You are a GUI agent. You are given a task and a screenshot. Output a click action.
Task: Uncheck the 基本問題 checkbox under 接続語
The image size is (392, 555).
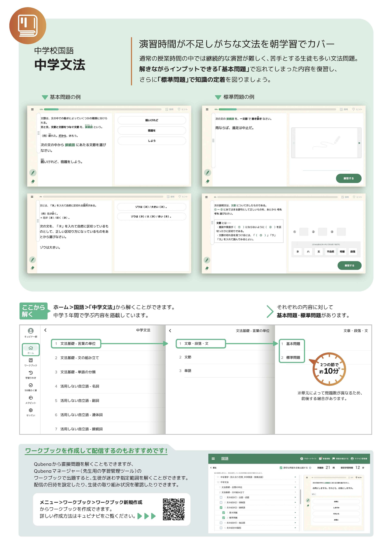click(x=224, y=513)
